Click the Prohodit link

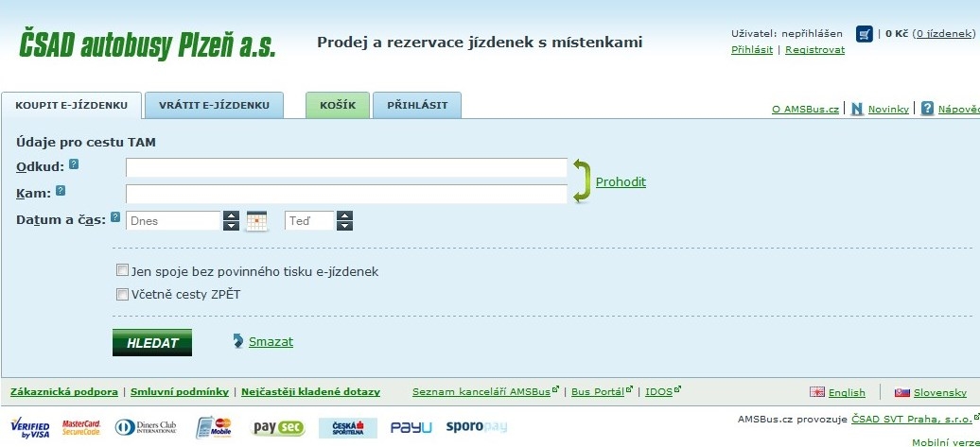coord(621,181)
